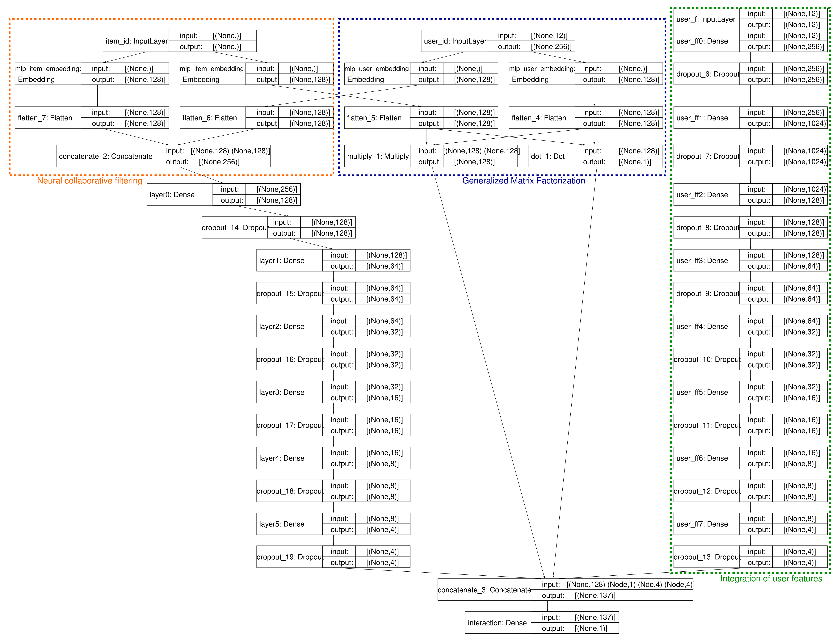
Task: Click the dropout_19 Dropout node
Action: [x=290, y=557]
